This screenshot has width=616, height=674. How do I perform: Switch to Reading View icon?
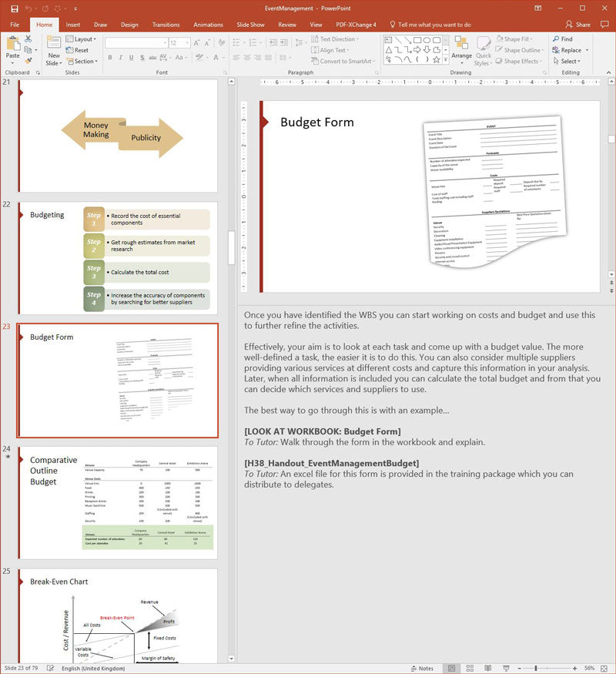[488, 669]
